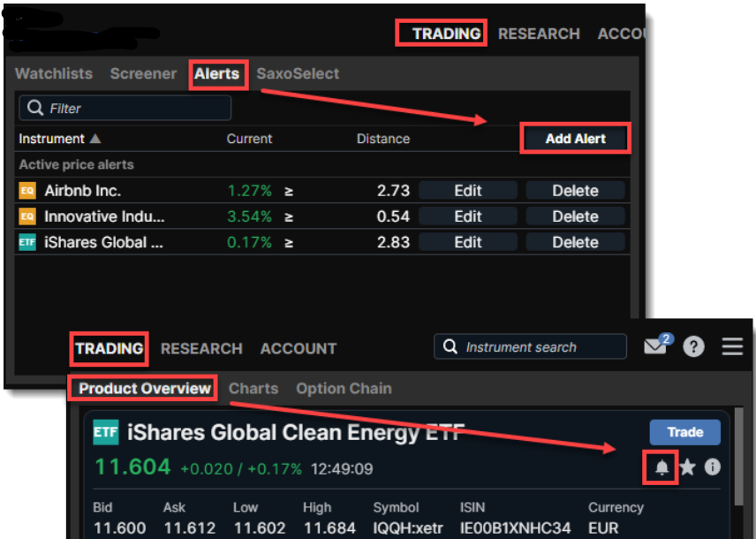The width and height of the screenshot is (756, 539).
Task: Open the SaxoSelect tab
Action: click(298, 73)
